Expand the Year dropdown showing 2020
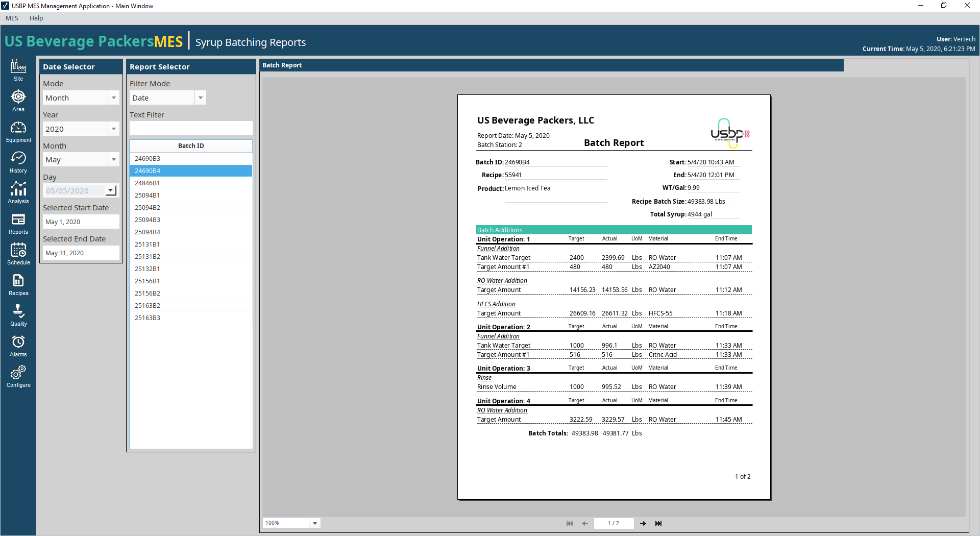The height and width of the screenshot is (536, 980). point(114,129)
